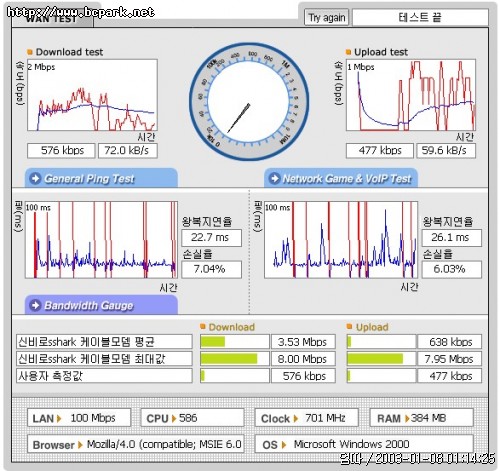Image resolution: width=500 pixels, height=471 pixels.
Task: Click the orange arrow next to Browser
Action: [x=80, y=445]
